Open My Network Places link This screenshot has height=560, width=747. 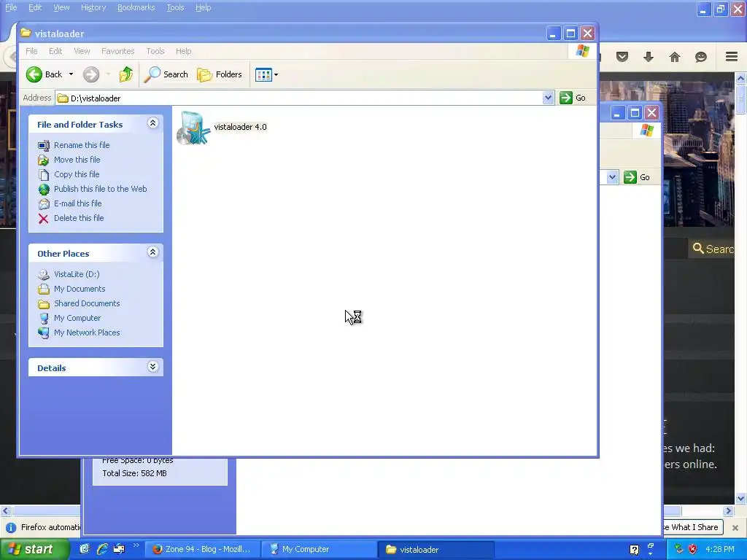pyautogui.click(x=87, y=332)
